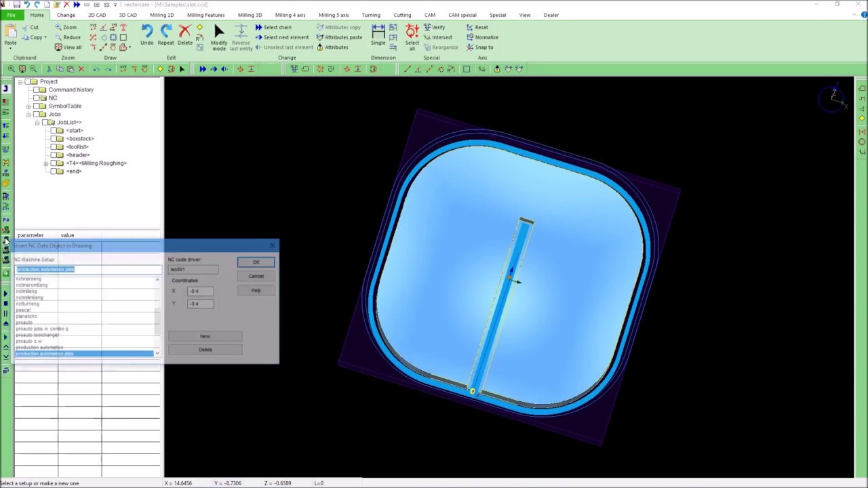Toggle checkbox next to Jobs node

point(36,114)
